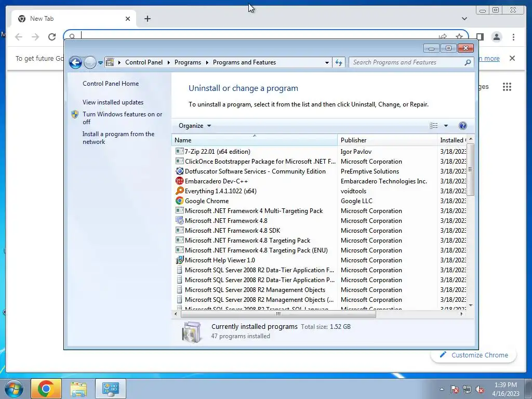Click Igor Pavlov publisher cell
Screen dimensions: 532x399
tap(356, 152)
